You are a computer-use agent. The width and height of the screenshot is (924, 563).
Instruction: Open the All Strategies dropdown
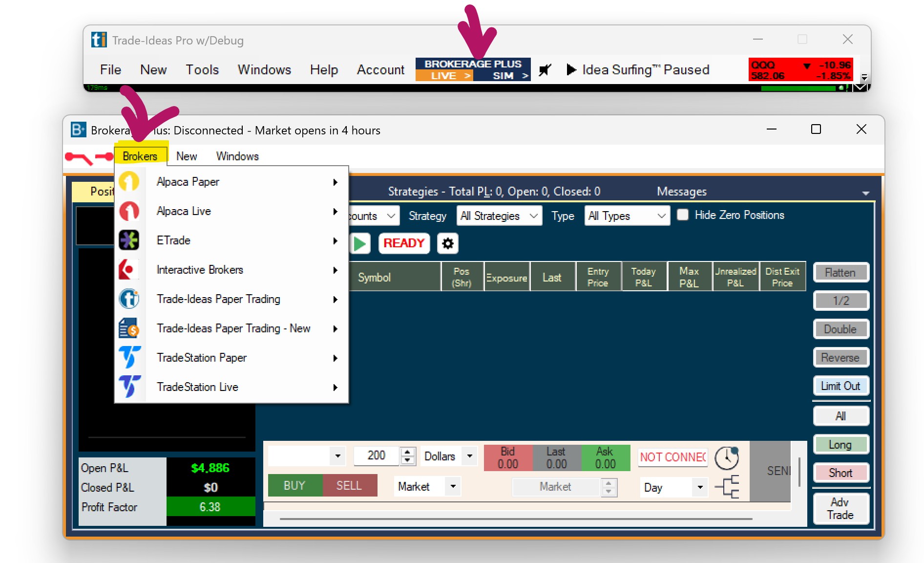[499, 216]
